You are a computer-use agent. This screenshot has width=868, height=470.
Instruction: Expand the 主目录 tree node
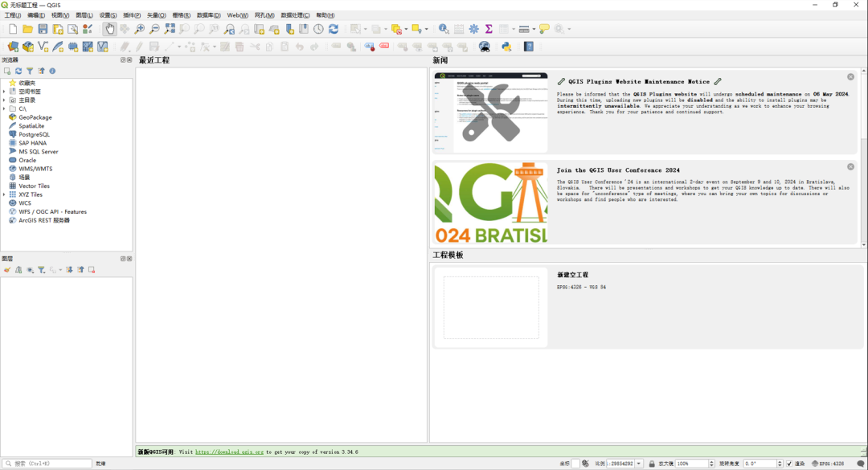coord(5,100)
